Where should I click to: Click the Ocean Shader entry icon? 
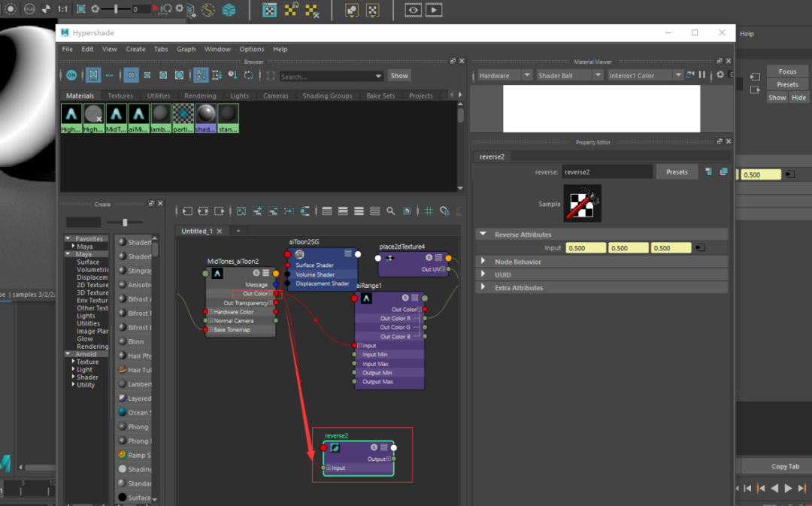123,412
